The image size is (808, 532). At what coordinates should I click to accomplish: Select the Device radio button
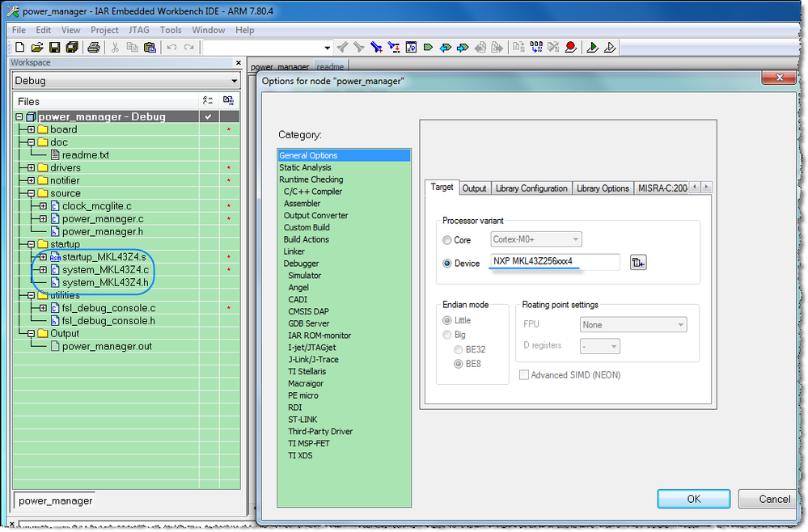point(446,263)
